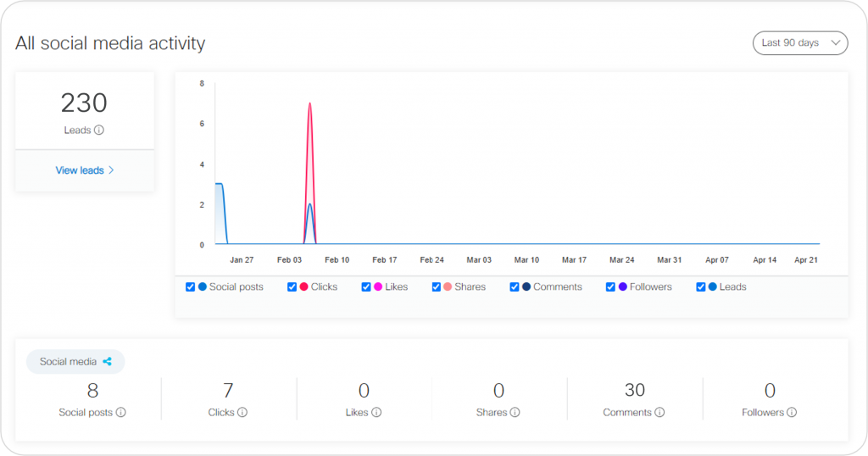This screenshot has width=868, height=456.
Task: Toggle the Likes legend checkbox
Action: click(366, 287)
